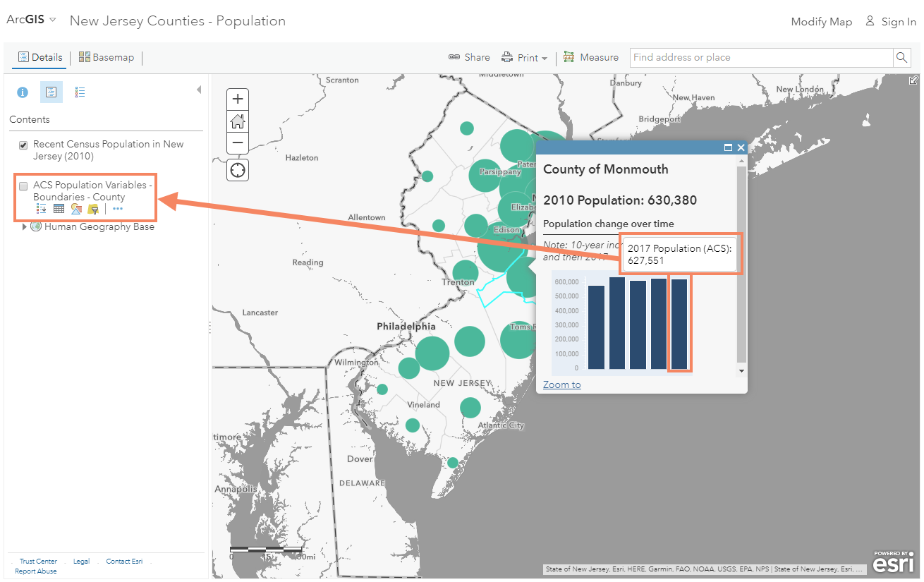The image size is (924, 582).
Task: Show the map Contents view icon
Action: point(51,92)
